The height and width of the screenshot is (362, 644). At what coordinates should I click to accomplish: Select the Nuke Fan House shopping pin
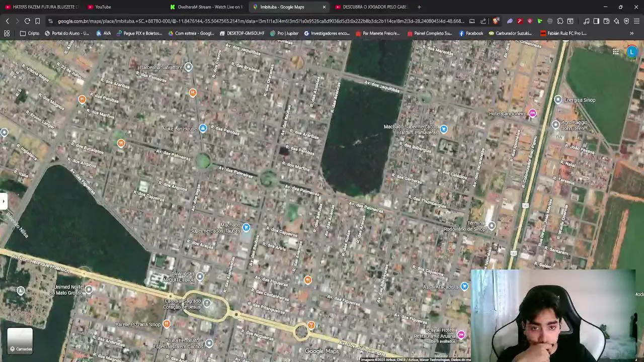(203, 129)
